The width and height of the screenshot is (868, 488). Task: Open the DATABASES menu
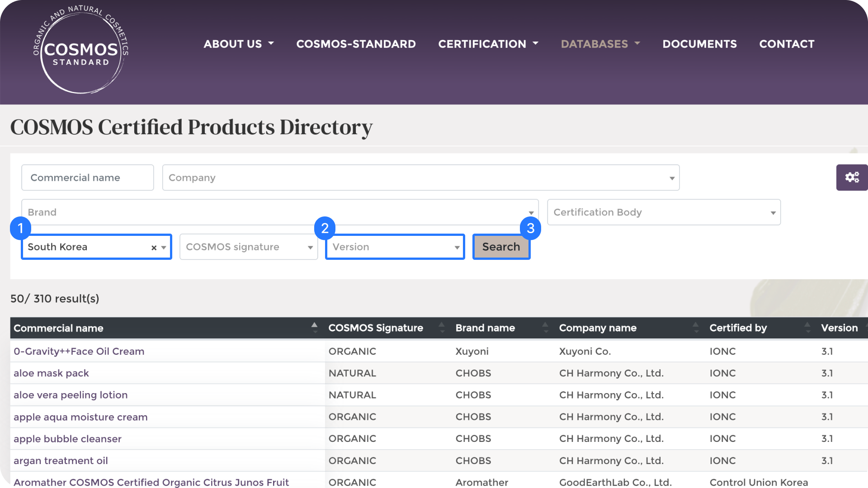click(x=600, y=44)
